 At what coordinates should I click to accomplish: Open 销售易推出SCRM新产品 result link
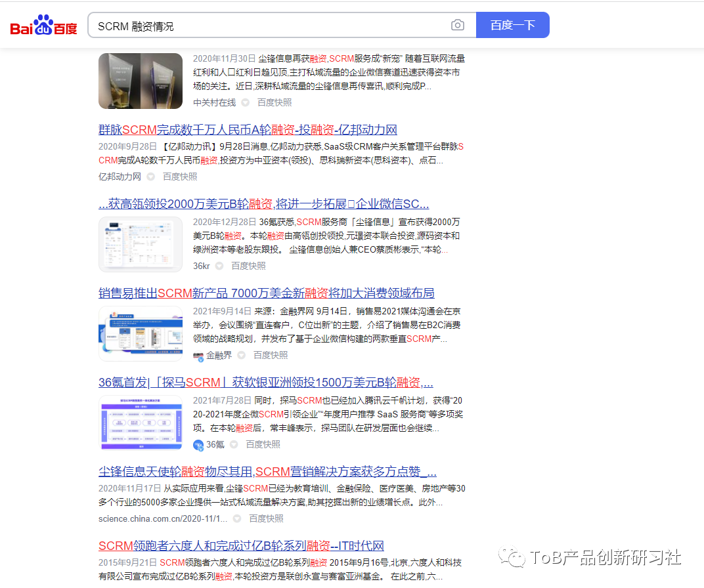click(x=266, y=293)
